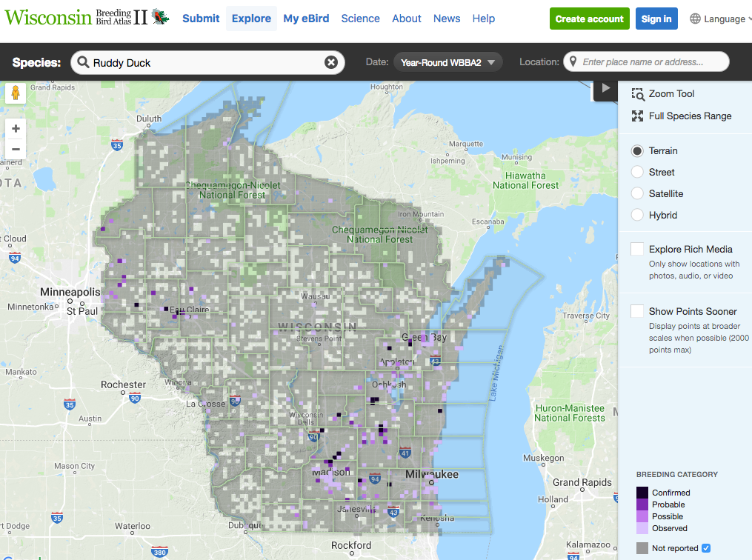This screenshot has width=752, height=560.
Task: Open the Help page
Action: 483,19
